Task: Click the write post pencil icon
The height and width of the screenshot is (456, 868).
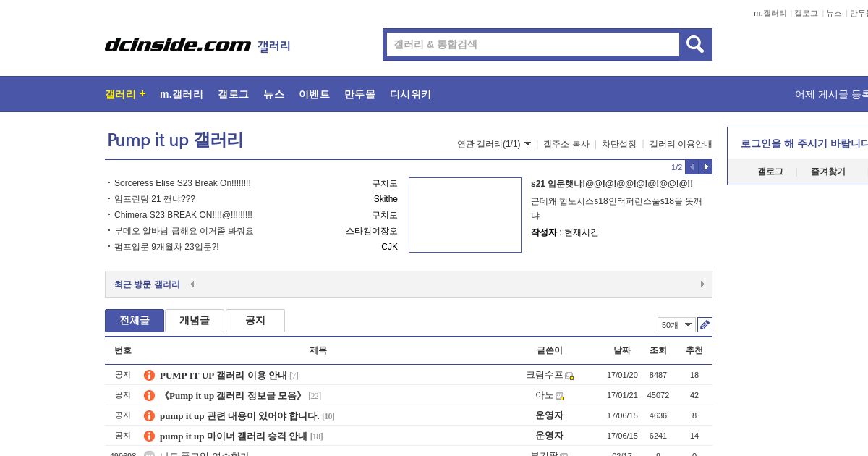Action: 705,324
